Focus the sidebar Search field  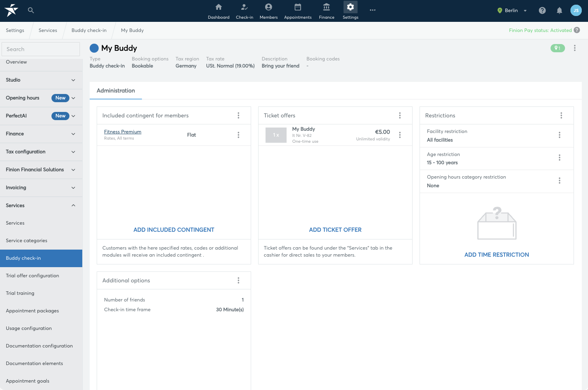(x=41, y=49)
